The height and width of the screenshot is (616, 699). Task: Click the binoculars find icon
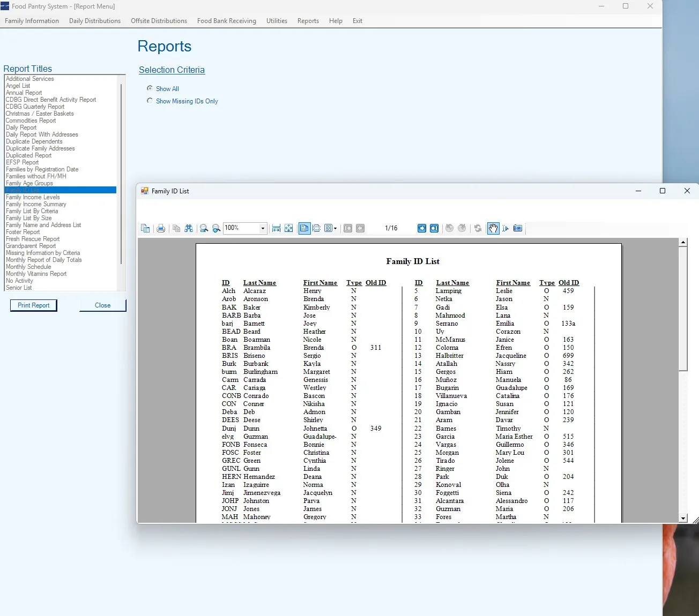pyautogui.click(x=189, y=228)
